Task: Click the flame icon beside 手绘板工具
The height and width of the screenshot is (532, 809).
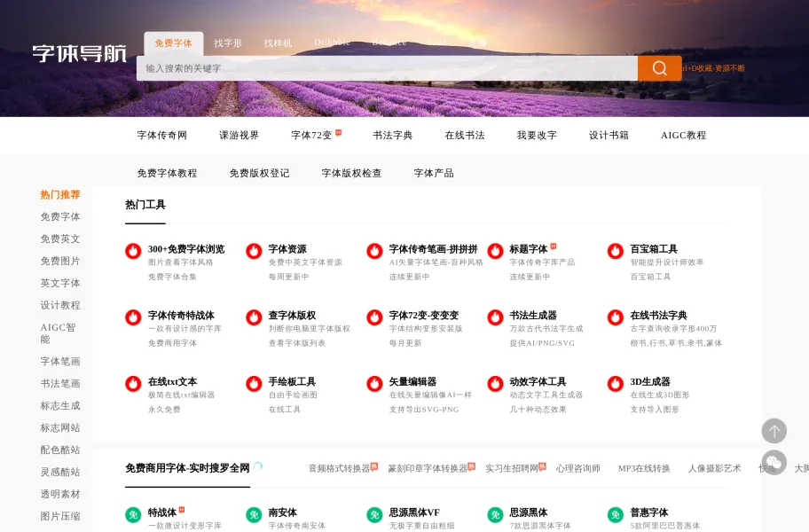Action: coord(254,384)
